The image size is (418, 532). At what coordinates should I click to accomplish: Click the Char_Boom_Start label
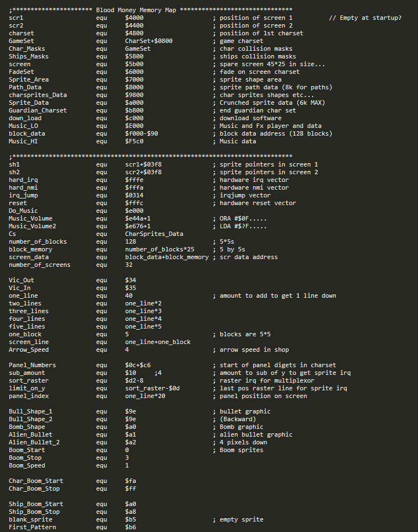point(36,481)
